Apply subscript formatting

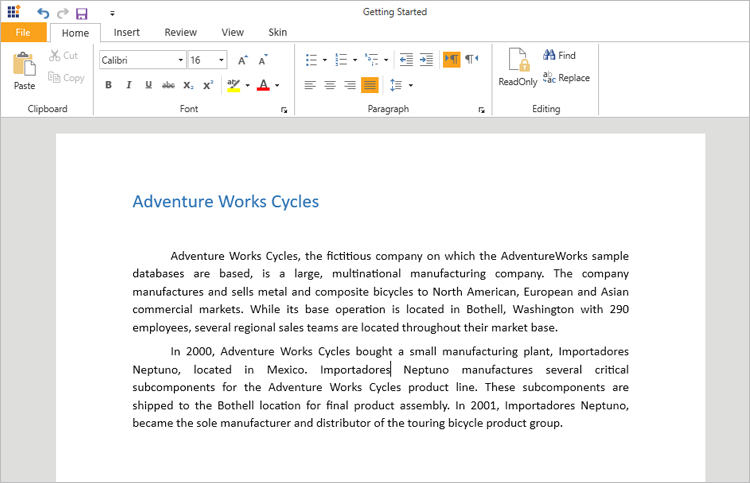click(x=188, y=85)
